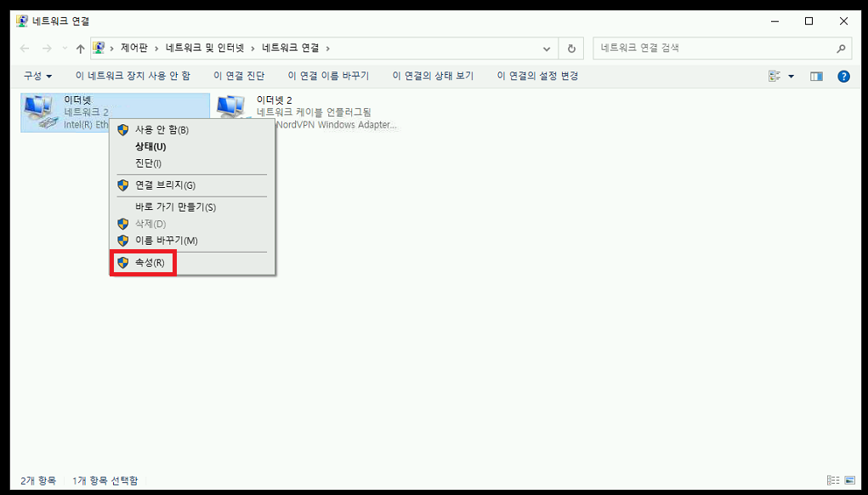The image size is (868, 495).
Task: Minimize the 네트워크 연결 window
Action: pyautogui.click(x=775, y=21)
